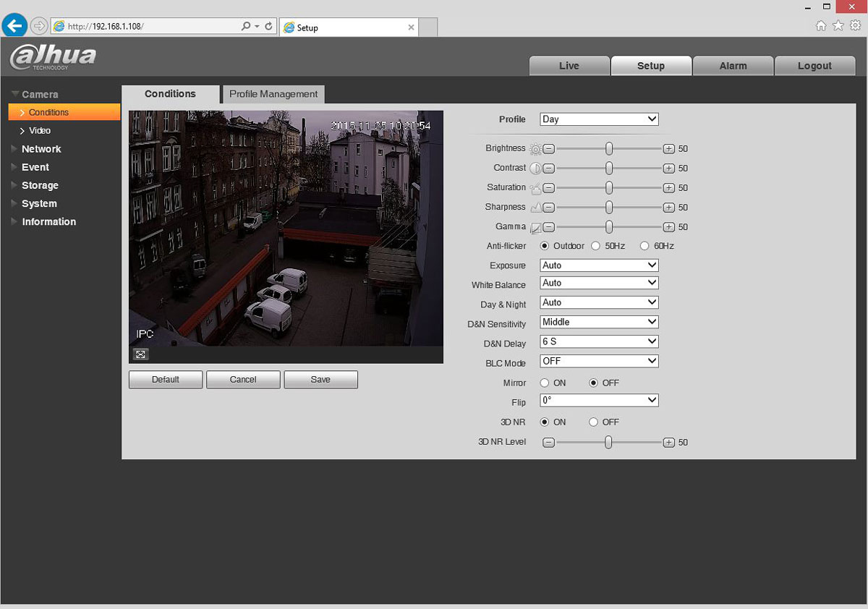868x609 pixels.
Task: Click the Brightness slider handle
Action: 609,148
